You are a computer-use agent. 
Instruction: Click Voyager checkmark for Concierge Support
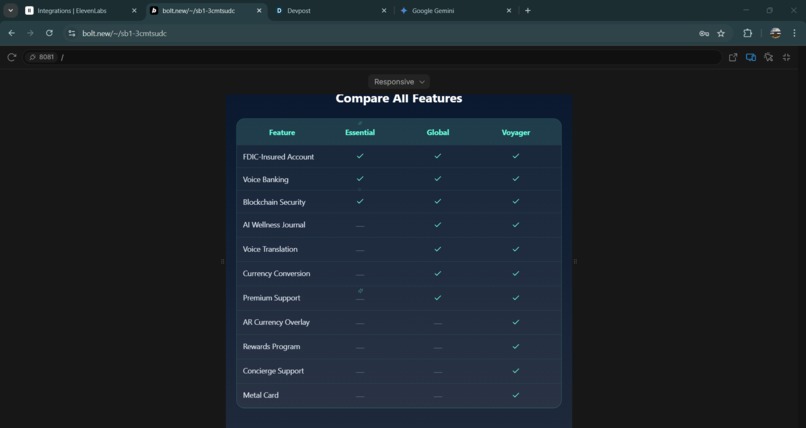516,370
